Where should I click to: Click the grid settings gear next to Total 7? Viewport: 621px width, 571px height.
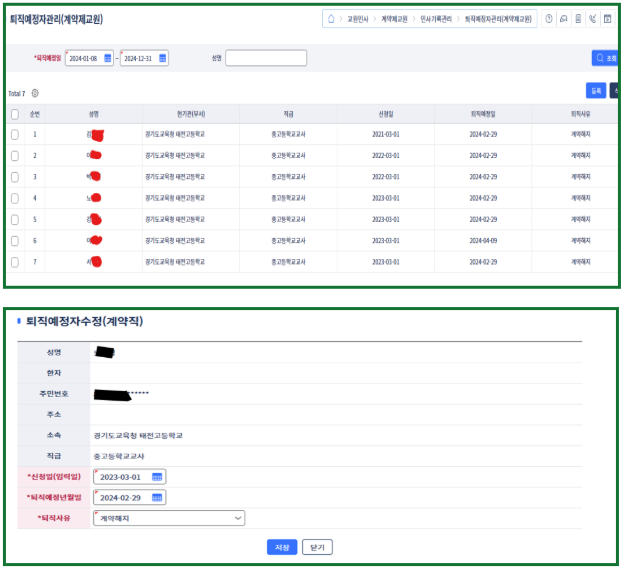[x=35, y=93]
